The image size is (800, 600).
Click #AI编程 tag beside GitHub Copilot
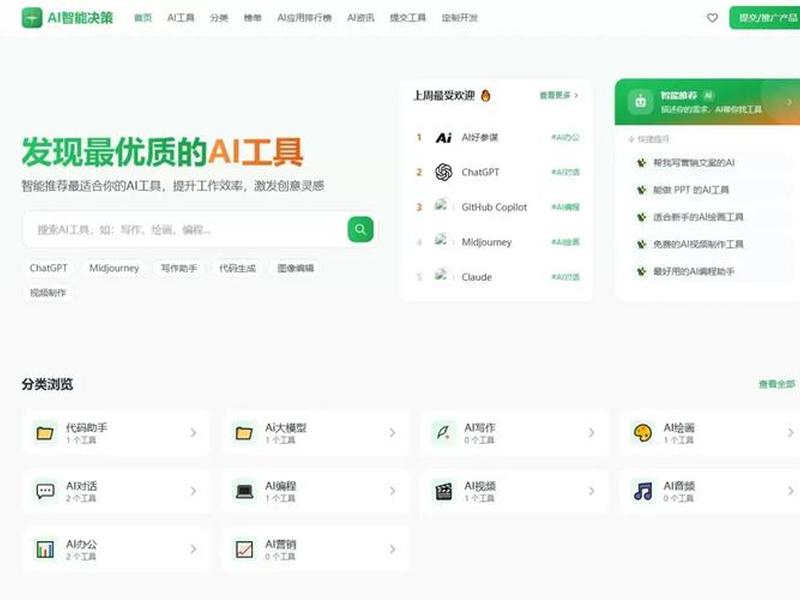pos(565,207)
